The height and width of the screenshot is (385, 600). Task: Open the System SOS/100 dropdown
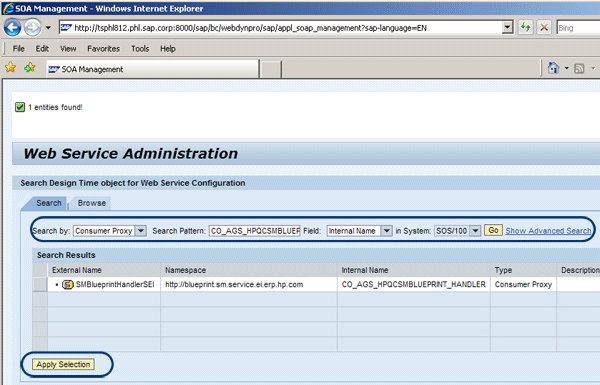[475, 231]
